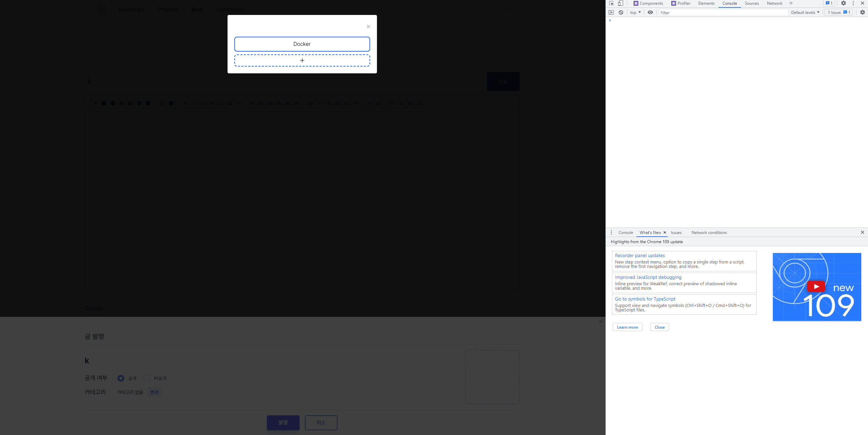
Task: Expand the Default levels dropdown
Action: pyautogui.click(x=805, y=13)
